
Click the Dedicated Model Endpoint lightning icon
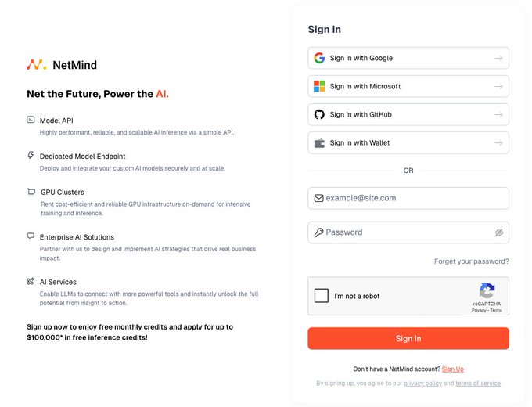[x=31, y=156]
